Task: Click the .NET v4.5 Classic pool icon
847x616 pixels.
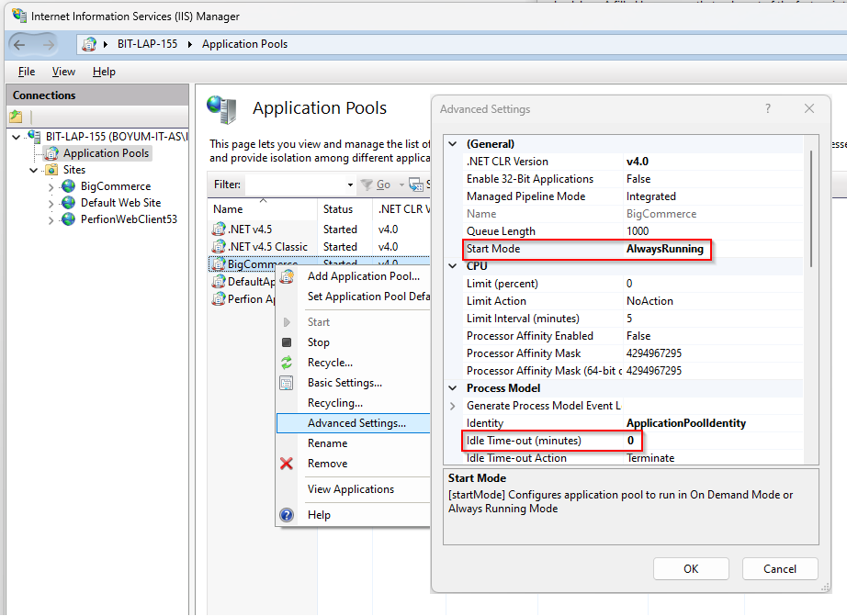Action: click(x=219, y=247)
